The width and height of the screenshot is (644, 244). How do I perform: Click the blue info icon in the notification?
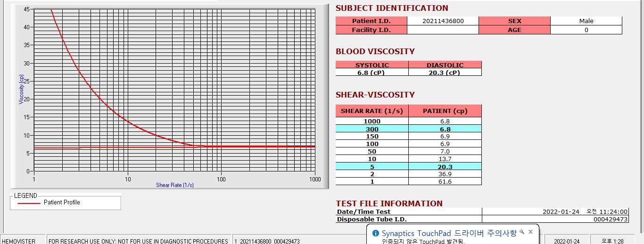click(x=376, y=233)
